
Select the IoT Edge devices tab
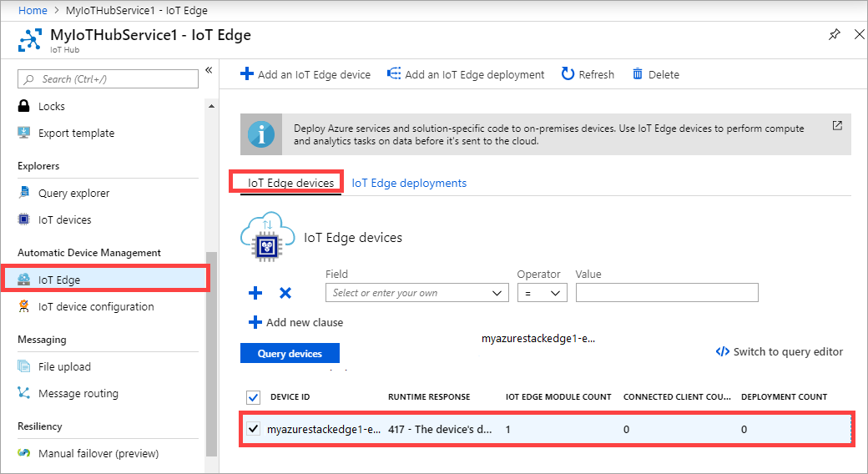pyautogui.click(x=290, y=183)
